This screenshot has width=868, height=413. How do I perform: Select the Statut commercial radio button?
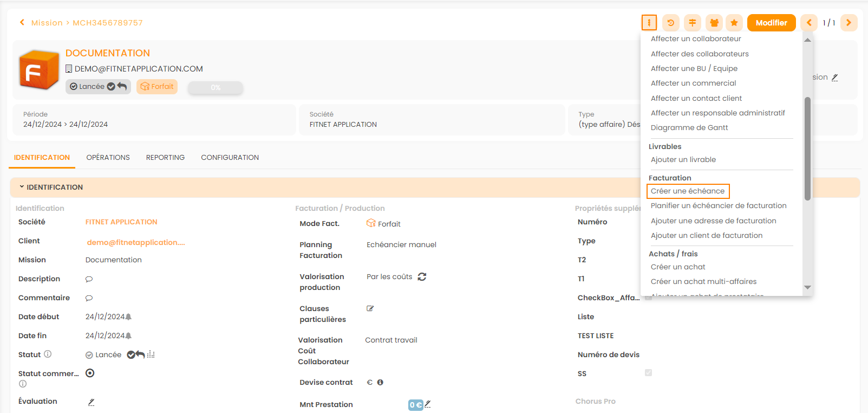pos(90,373)
